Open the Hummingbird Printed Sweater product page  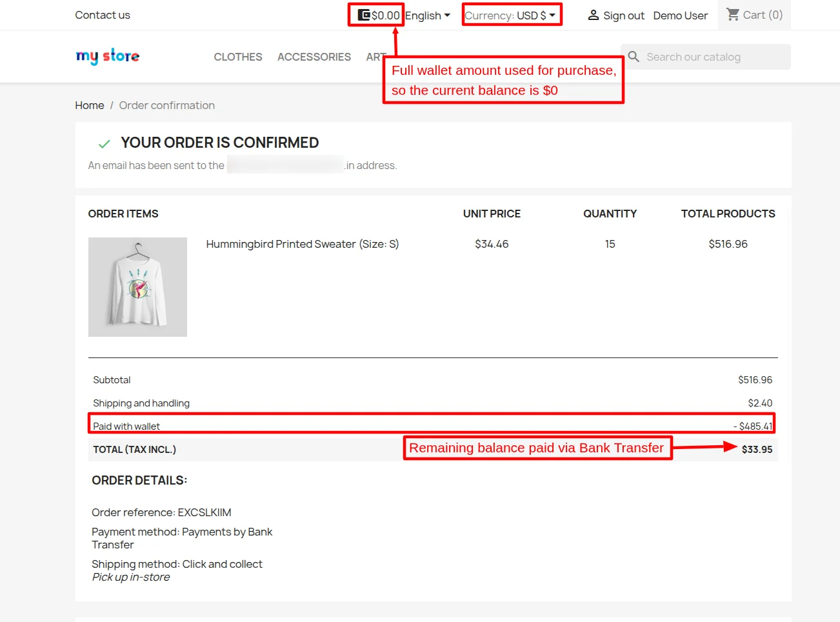302,244
